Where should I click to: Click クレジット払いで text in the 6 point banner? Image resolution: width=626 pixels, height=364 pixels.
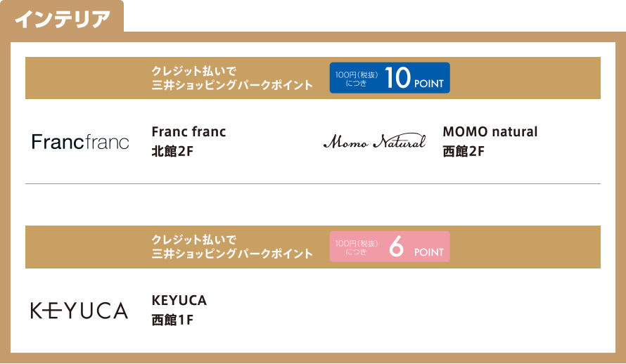pos(194,240)
